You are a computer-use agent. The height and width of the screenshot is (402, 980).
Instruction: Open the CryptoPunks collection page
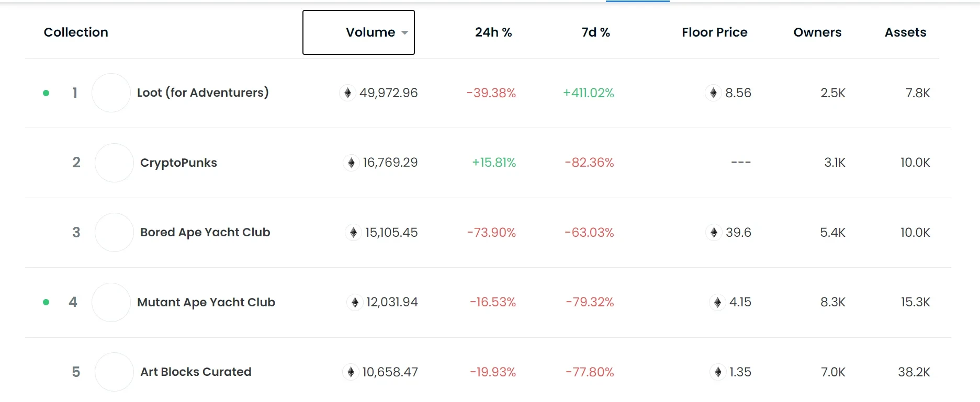[x=178, y=163]
